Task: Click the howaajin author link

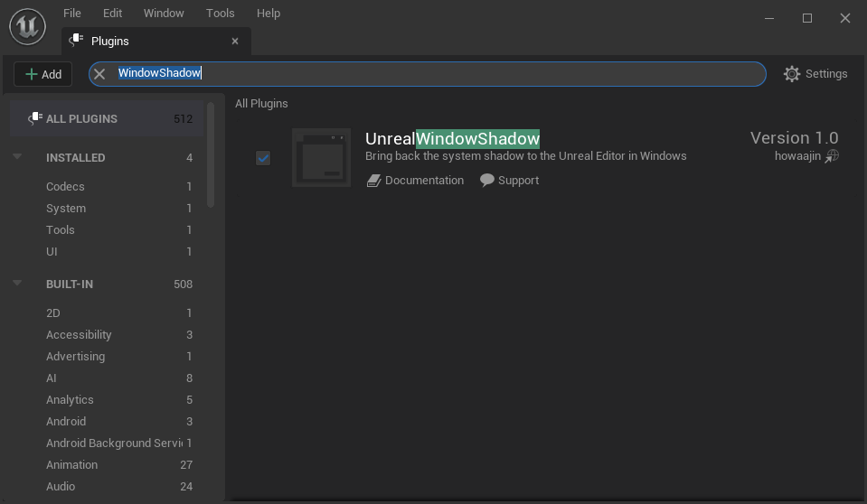Action: click(797, 156)
